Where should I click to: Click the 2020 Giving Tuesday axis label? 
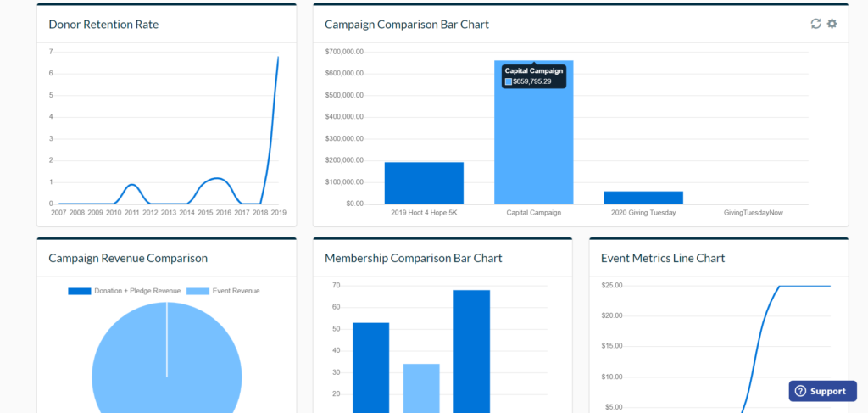(x=643, y=213)
